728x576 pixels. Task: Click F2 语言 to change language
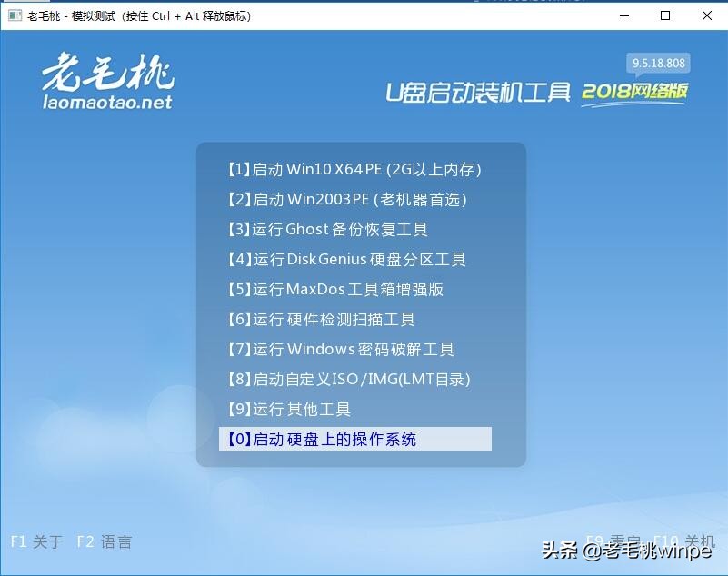pyautogui.click(x=106, y=541)
